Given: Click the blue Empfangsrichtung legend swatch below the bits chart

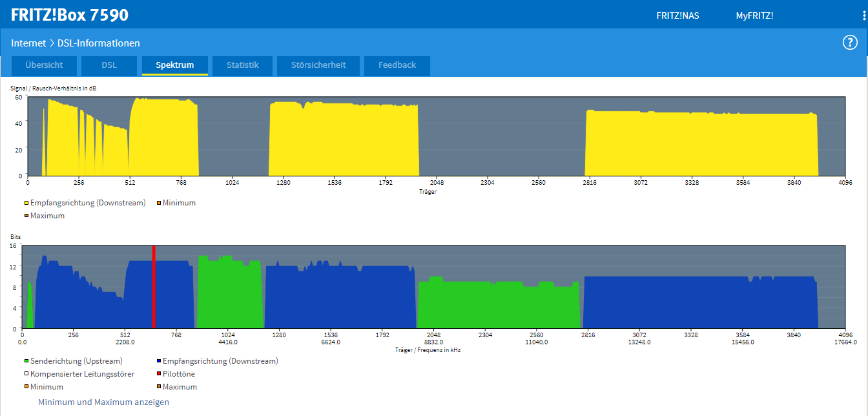Looking at the screenshot, I should (x=159, y=361).
